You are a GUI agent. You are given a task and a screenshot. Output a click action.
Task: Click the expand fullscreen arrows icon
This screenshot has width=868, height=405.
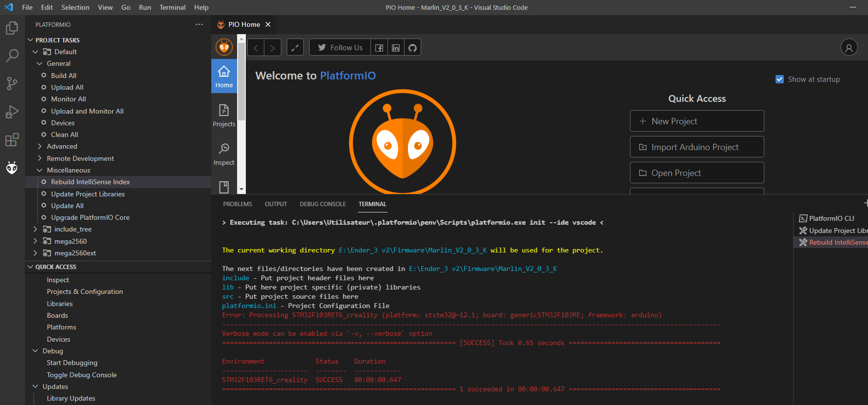[x=295, y=48]
